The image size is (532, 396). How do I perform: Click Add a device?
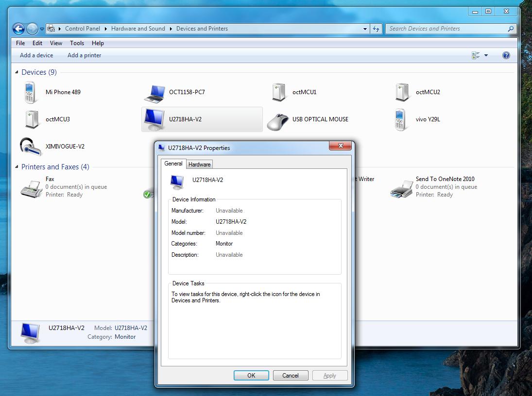click(36, 55)
